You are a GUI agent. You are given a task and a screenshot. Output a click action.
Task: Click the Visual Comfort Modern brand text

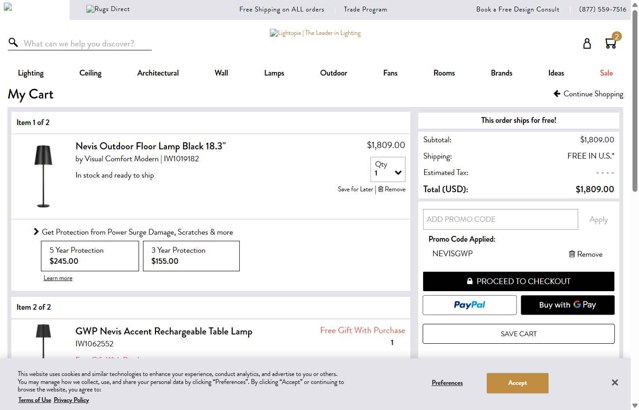(121, 159)
